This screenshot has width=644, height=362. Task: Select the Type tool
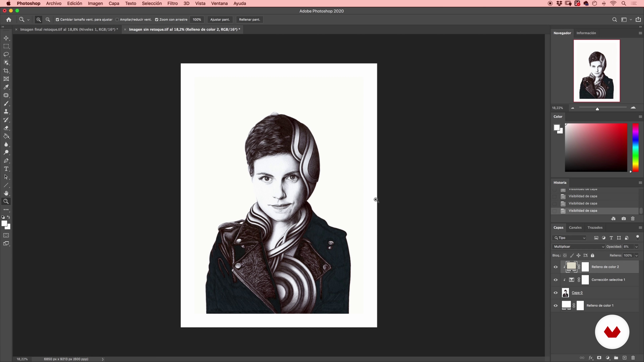pos(6,169)
